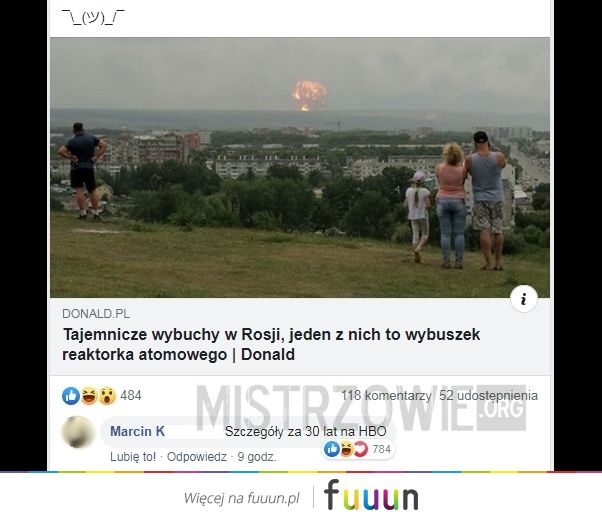This screenshot has height=516, width=602.
Task: Click the DONALD.PL source link
Action: [x=96, y=314]
